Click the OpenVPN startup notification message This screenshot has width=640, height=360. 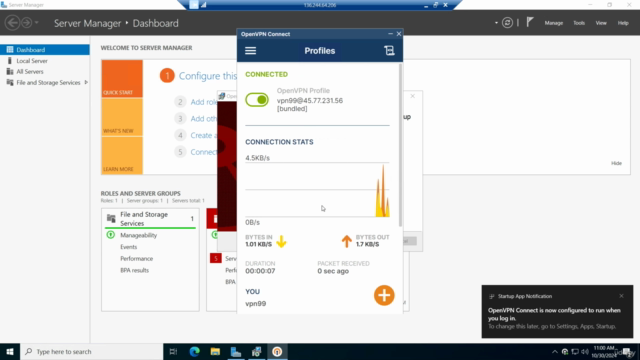[554, 314]
